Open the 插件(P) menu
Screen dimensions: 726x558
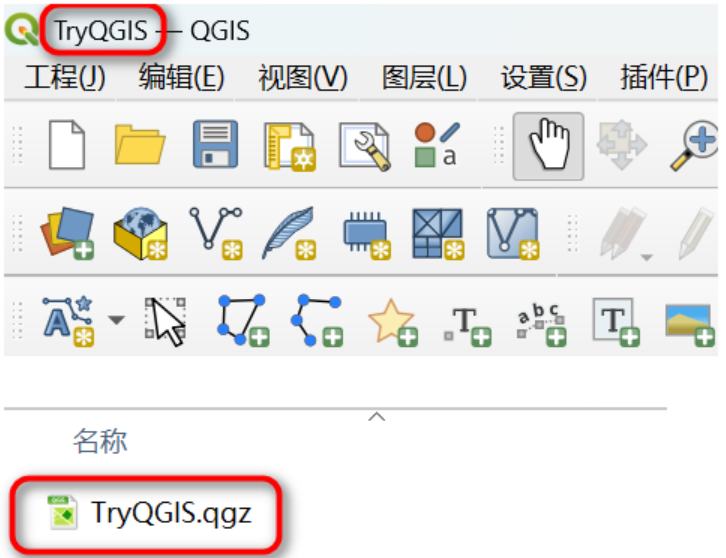[664, 77]
